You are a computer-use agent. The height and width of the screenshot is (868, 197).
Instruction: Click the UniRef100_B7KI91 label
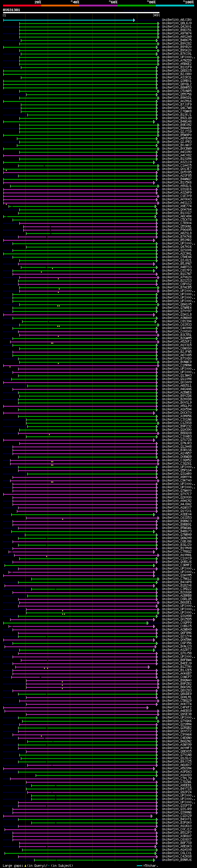point(176,54)
